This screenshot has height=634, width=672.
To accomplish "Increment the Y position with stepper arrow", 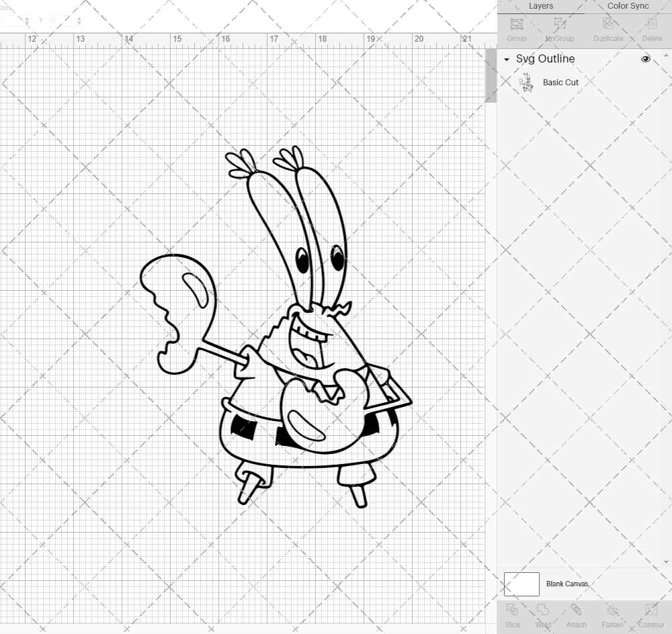I will (79, 17).
